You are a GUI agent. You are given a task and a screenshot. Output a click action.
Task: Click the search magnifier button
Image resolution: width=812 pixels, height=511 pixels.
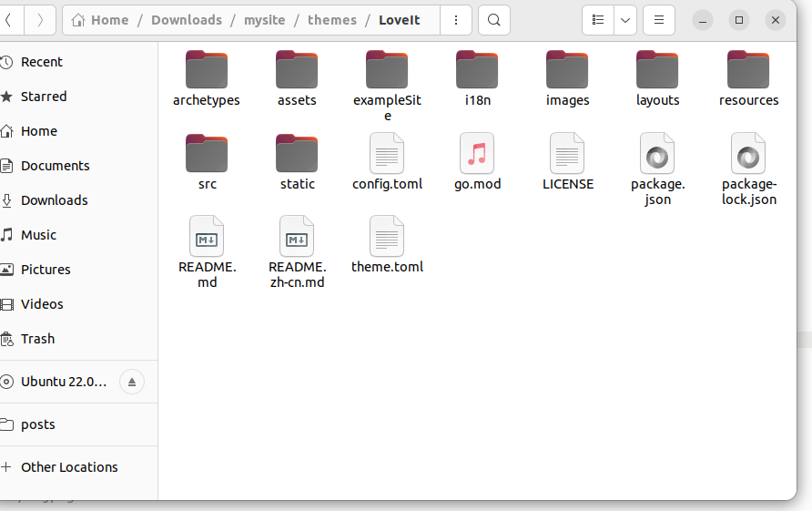pos(494,20)
